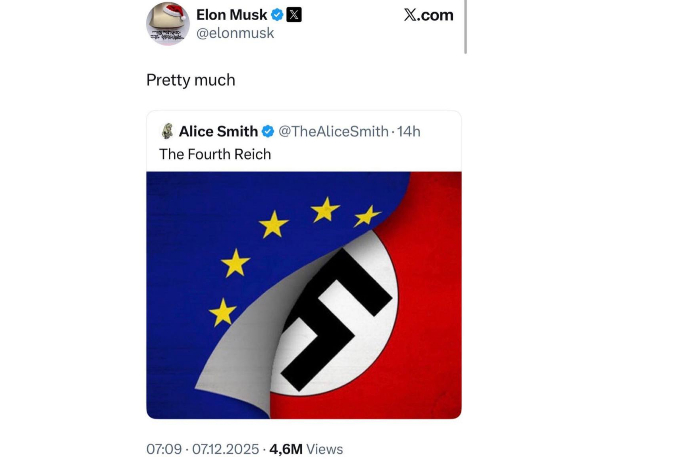
Task: Select the "Pretty much" post text
Action: [190, 80]
